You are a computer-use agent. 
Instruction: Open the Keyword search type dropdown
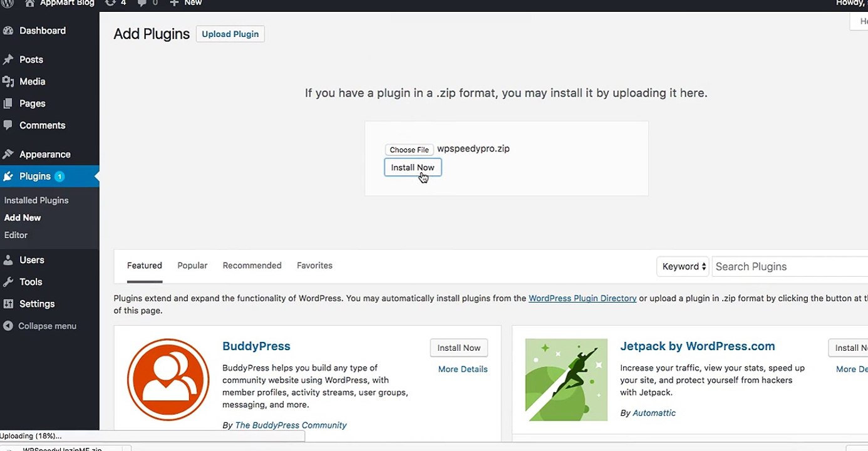683,266
